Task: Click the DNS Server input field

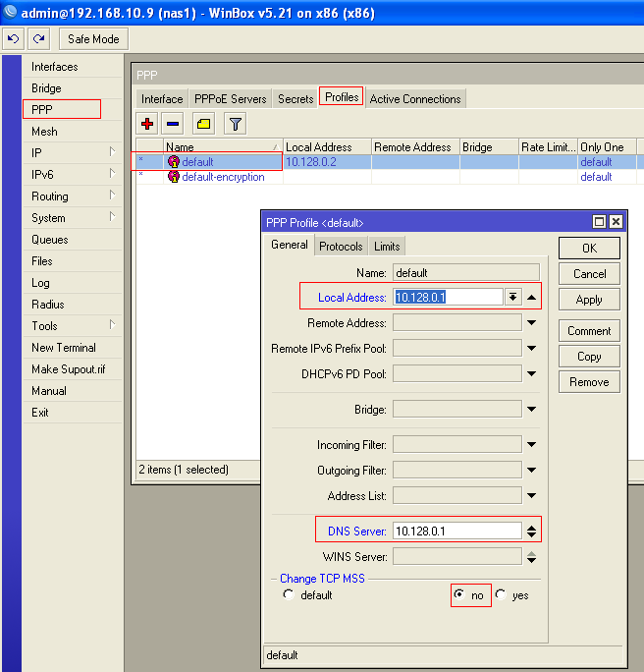Action: 456,532
